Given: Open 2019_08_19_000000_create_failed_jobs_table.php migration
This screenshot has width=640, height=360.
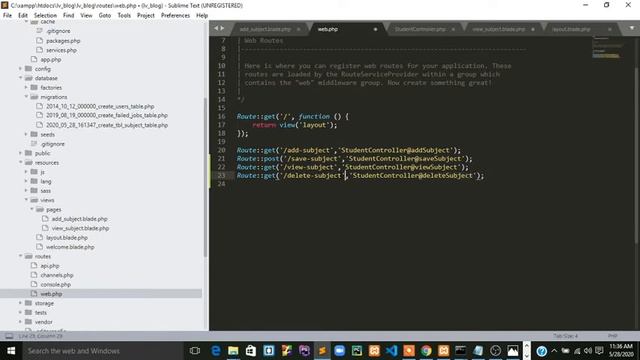Looking at the screenshot, I should (107, 116).
